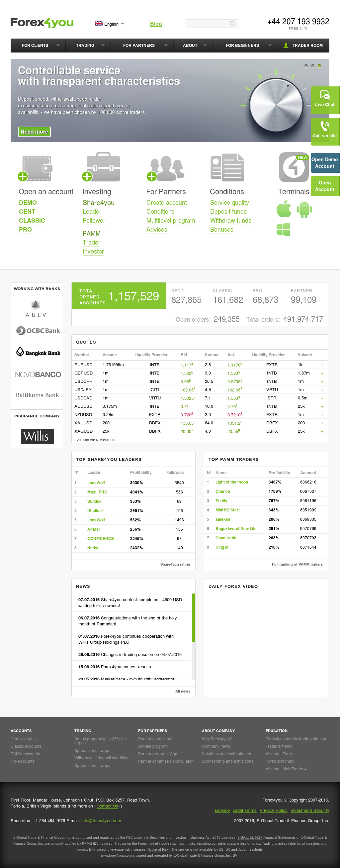This screenshot has height=868, width=340.
Task: Open the All news link
Action: click(x=183, y=691)
